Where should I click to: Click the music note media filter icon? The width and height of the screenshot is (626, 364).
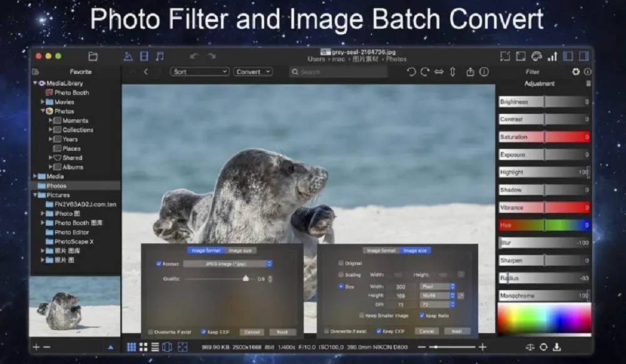160,56
